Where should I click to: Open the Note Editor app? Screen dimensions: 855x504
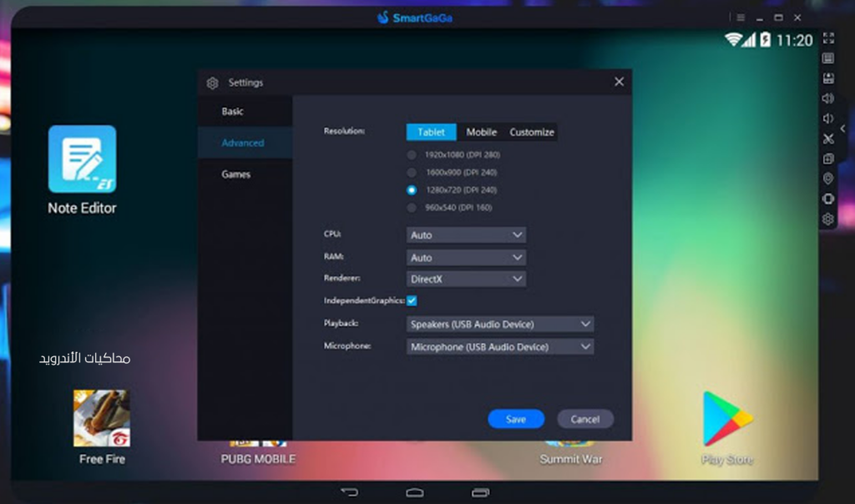pyautogui.click(x=83, y=159)
